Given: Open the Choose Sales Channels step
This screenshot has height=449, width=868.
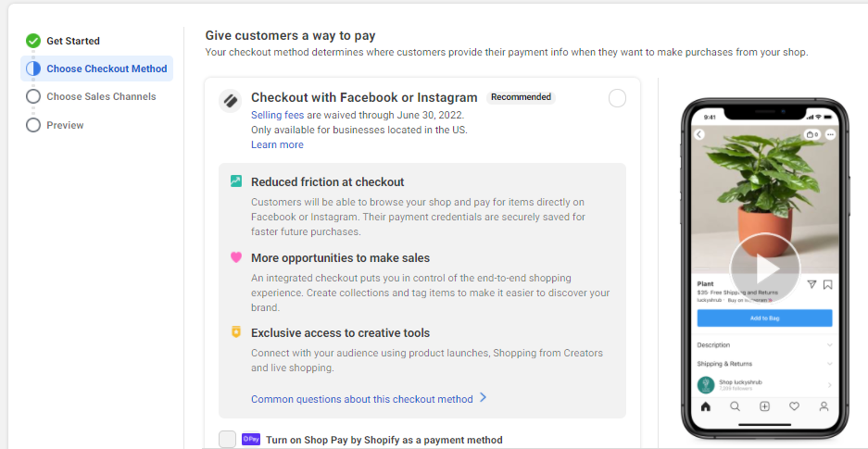Looking at the screenshot, I should pyautogui.click(x=101, y=96).
